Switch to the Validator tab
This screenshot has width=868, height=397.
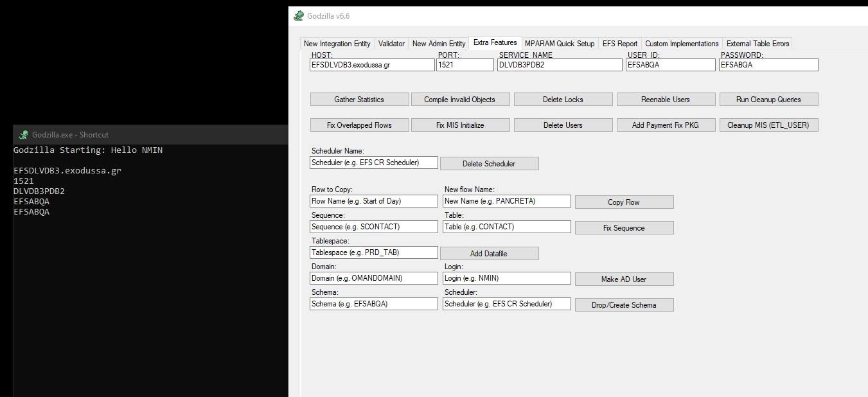[391, 44]
